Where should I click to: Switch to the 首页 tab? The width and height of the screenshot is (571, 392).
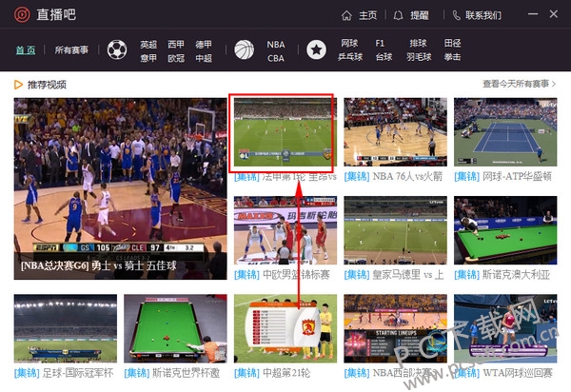tap(26, 50)
